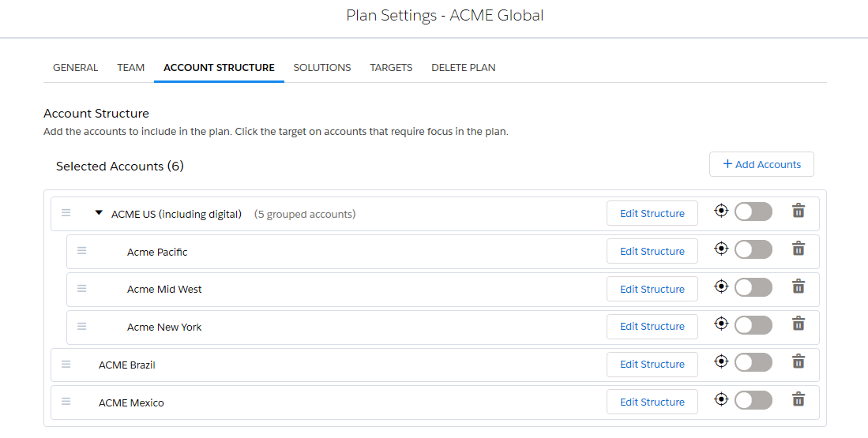Open Edit Structure for ACME Mexico
Screen dimensions: 868x438
652,402
